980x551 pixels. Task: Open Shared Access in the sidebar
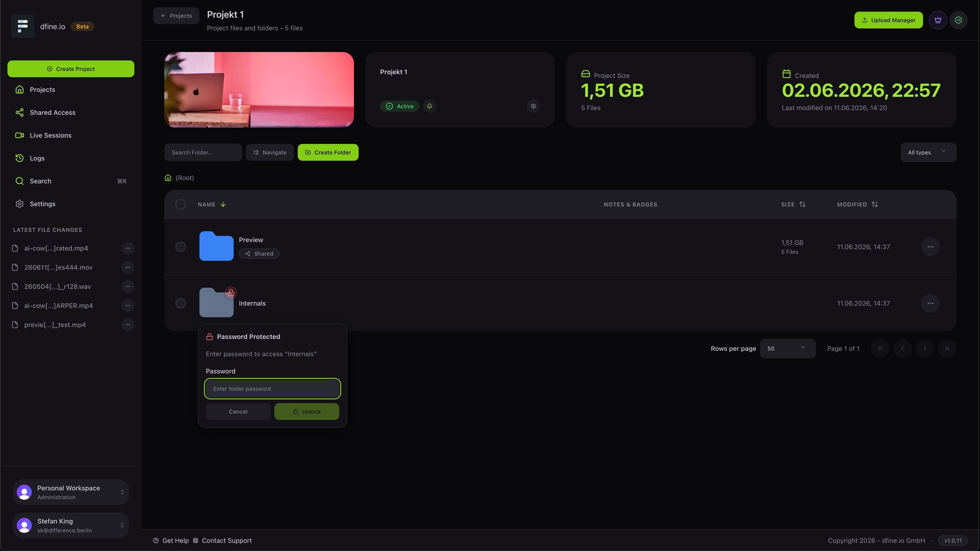[x=71, y=113]
